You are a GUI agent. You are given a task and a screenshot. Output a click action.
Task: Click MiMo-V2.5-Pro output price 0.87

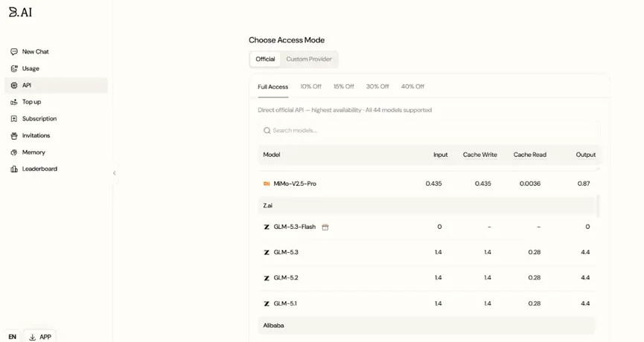584,184
